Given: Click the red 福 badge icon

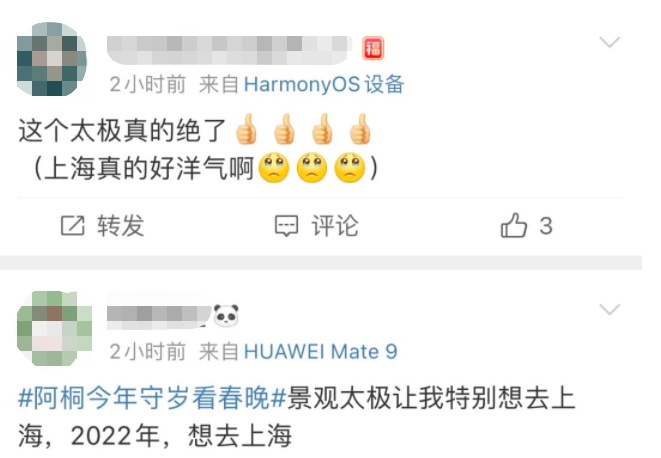Looking at the screenshot, I should (373, 48).
